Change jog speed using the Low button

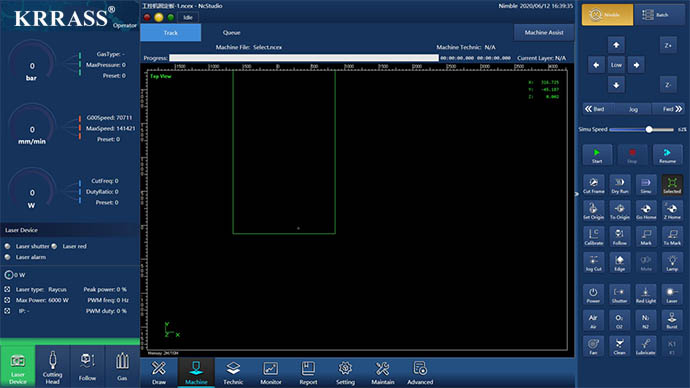[x=616, y=65]
